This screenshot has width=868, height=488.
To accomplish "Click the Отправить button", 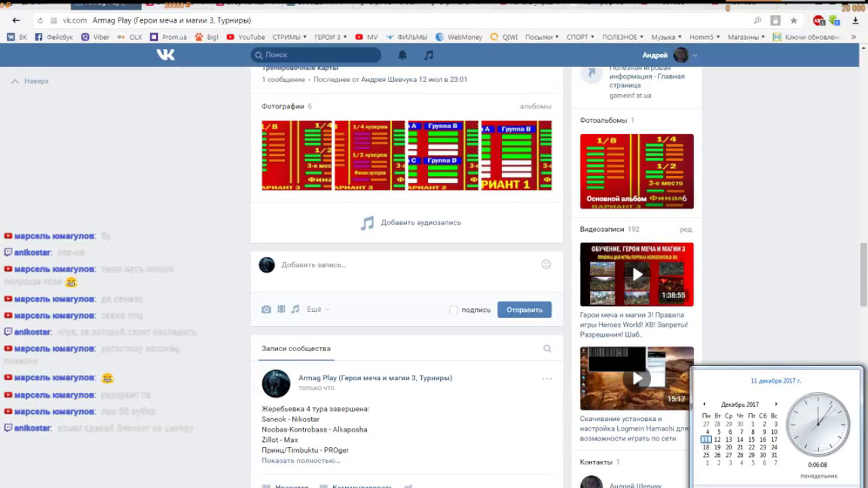I will pos(524,310).
